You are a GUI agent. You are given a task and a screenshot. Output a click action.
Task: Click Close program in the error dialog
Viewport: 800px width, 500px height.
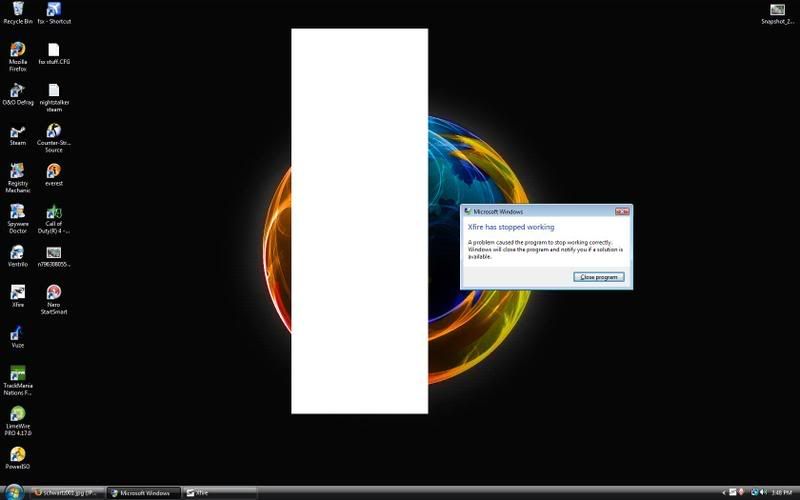point(598,277)
